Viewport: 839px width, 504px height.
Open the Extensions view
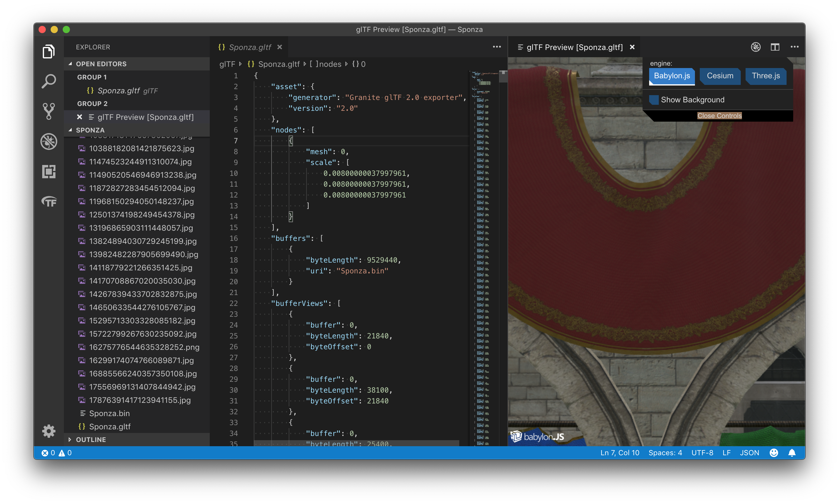(49, 172)
